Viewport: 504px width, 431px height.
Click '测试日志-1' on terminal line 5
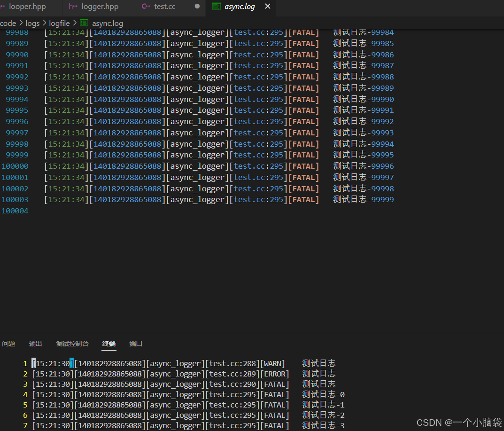(x=323, y=405)
